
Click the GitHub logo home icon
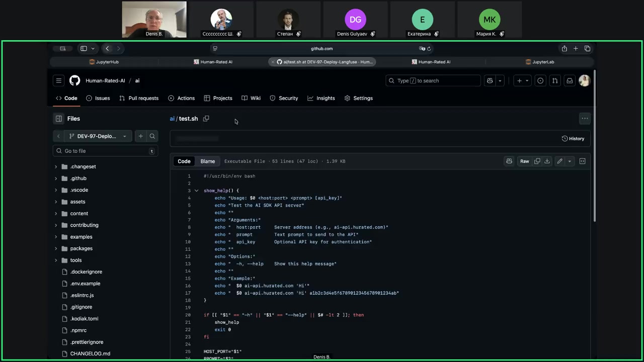pyautogui.click(x=74, y=80)
